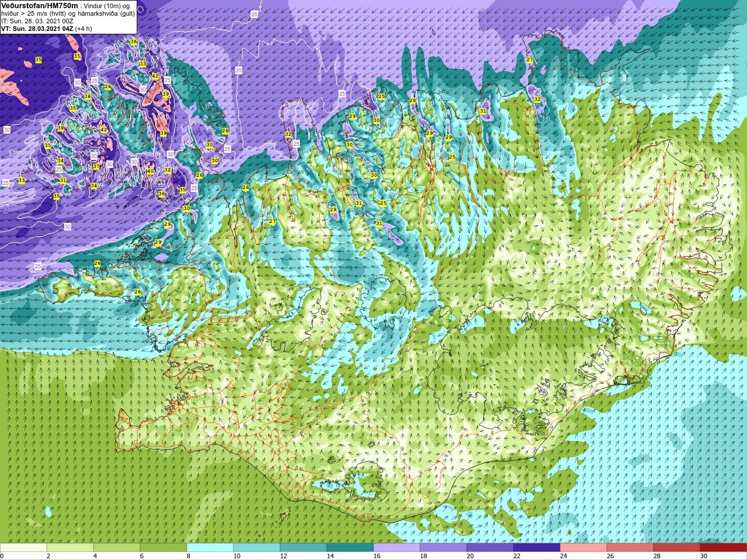Click the 2–4 light green legend swatch
This screenshot has height=560, width=747.
(x=70, y=548)
